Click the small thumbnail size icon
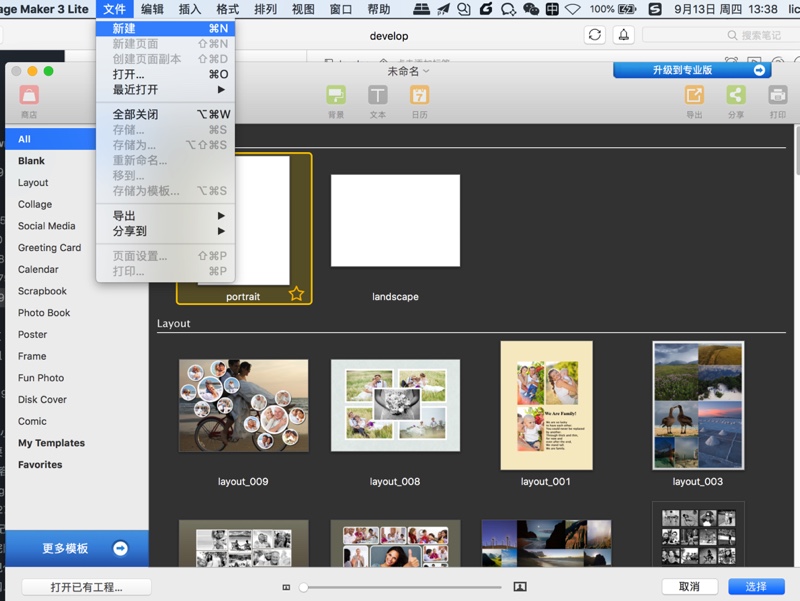 tap(286, 587)
